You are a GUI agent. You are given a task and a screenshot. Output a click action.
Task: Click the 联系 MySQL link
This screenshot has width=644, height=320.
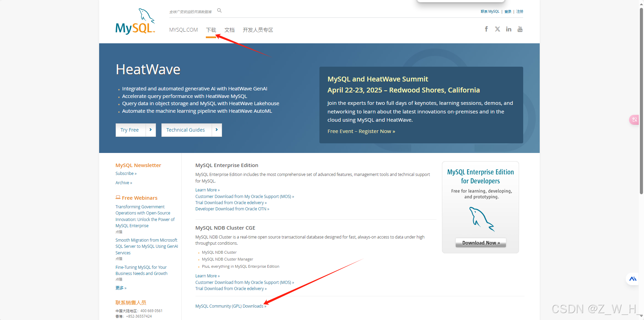[490, 11]
